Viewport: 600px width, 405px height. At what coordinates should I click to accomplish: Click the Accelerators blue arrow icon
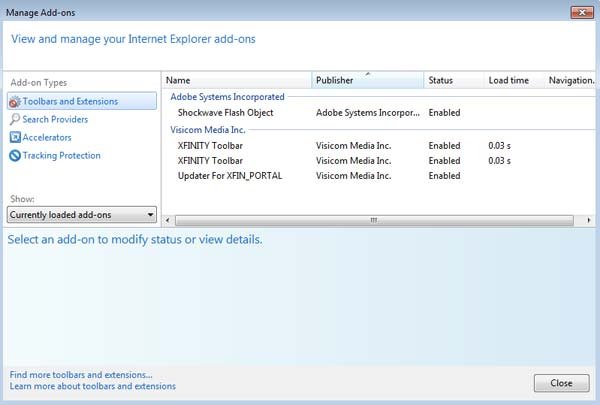pyautogui.click(x=15, y=137)
